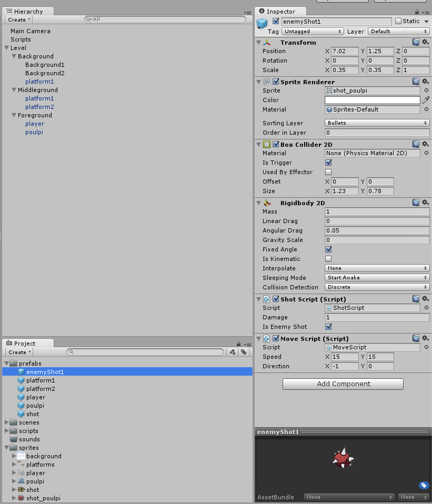432x504 pixels.
Task: Open Box Collider 2D gear settings menu
Action: pos(425,144)
